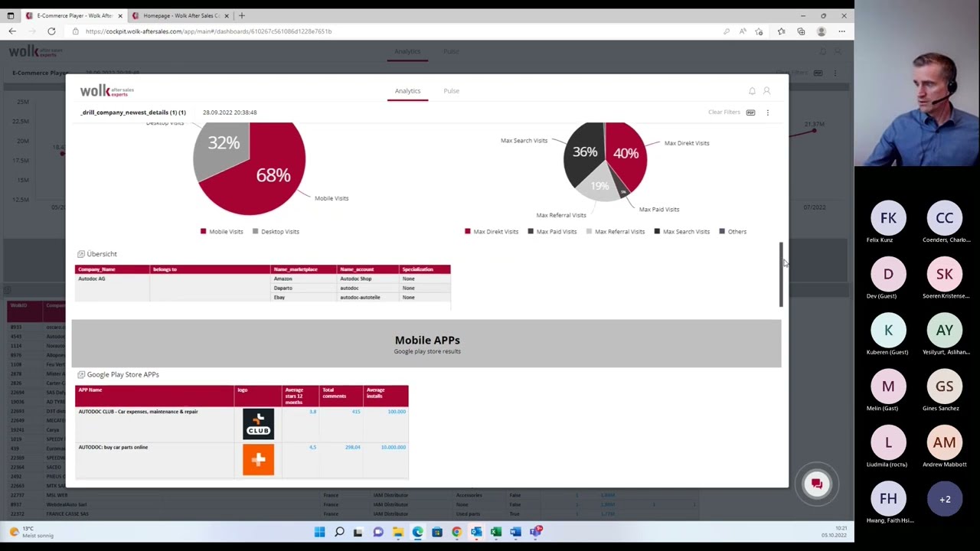Click the dashboard vertical scrollbar thumb
This screenshot has height=551, width=980.
[x=781, y=274]
